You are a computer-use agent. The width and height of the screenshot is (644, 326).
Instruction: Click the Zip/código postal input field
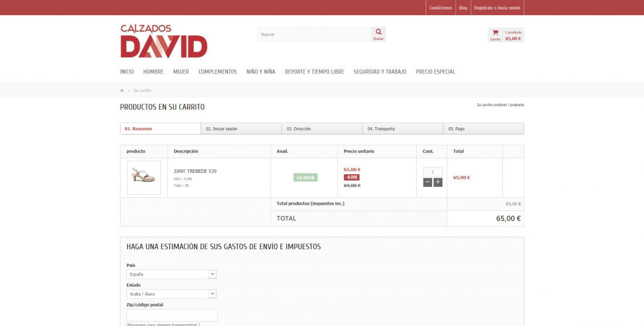[x=172, y=315]
